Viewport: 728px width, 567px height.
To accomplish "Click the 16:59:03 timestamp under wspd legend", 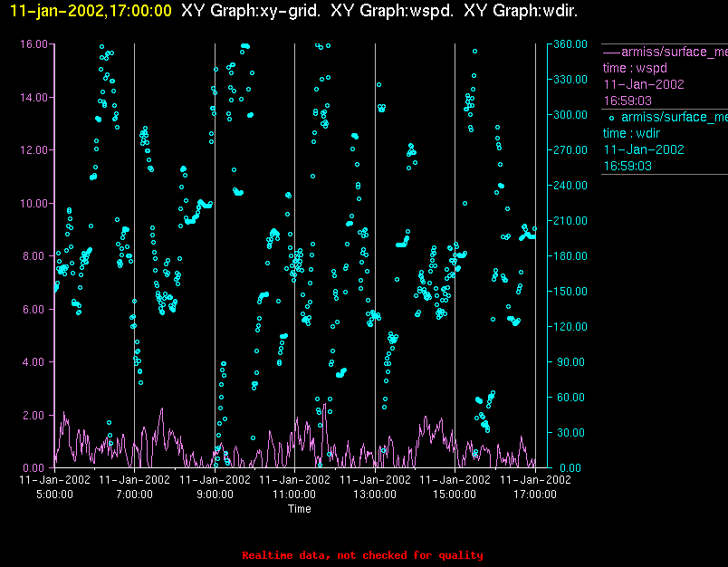I will [627, 101].
